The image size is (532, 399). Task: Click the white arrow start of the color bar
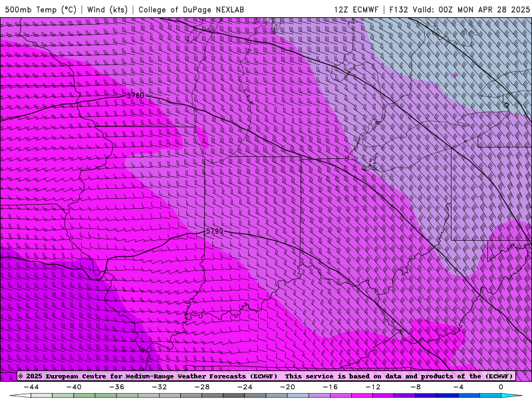click(20, 396)
